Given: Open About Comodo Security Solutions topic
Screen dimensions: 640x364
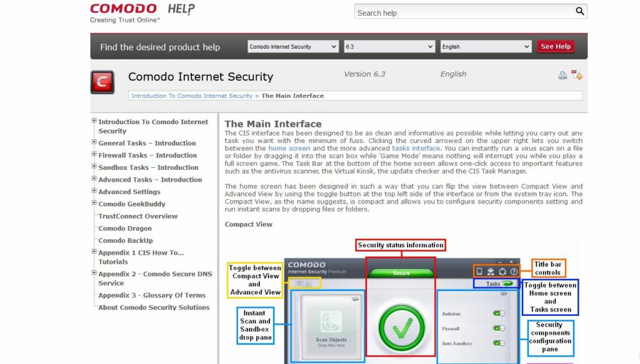Looking at the screenshot, I should [x=154, y=308].
